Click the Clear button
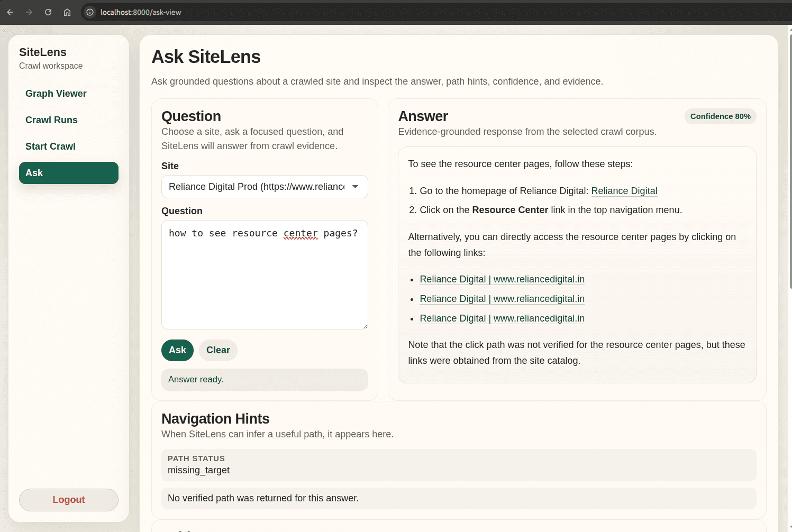 [x=218, y=350]
